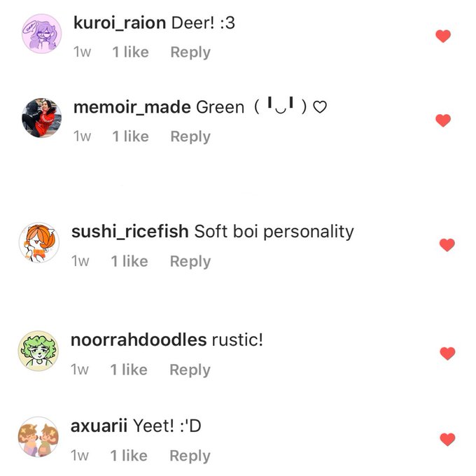This screenshot has height=476, width=476.
Task: Toggle heart on memoir_made's Green comment
Action: click(443, 120)
